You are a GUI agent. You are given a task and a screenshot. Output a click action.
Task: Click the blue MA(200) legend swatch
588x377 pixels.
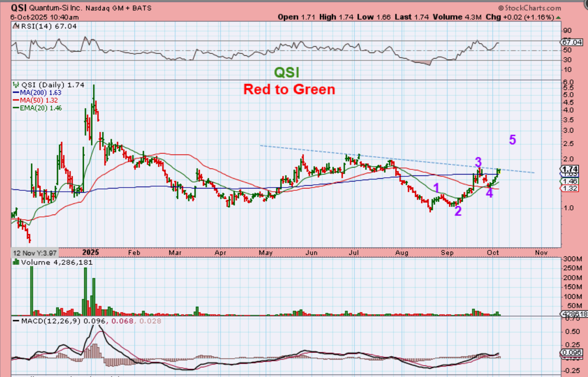(x=15, y=93)
